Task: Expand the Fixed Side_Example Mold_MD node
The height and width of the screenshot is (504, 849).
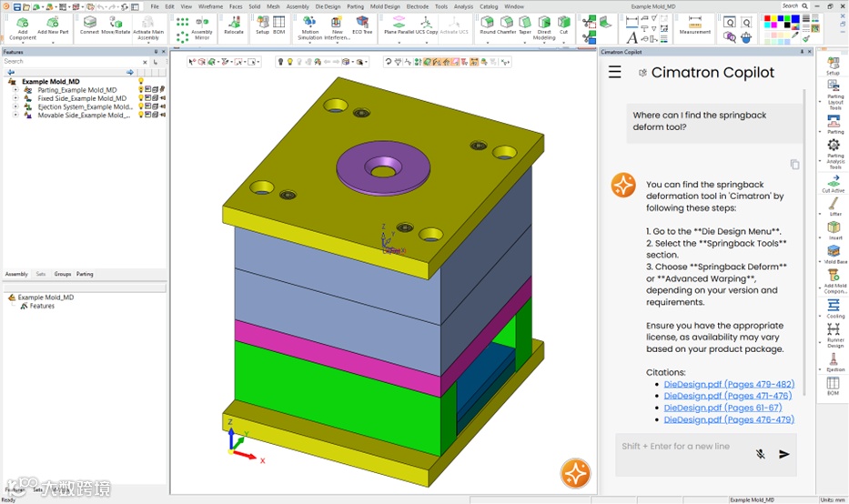Action: coord(15,98)
